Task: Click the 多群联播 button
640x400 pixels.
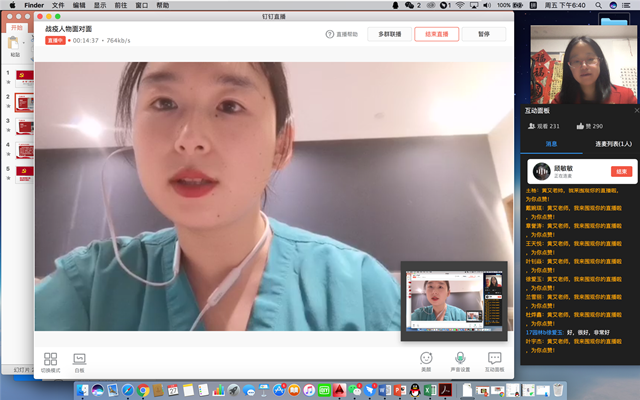Action: [389, 34]
